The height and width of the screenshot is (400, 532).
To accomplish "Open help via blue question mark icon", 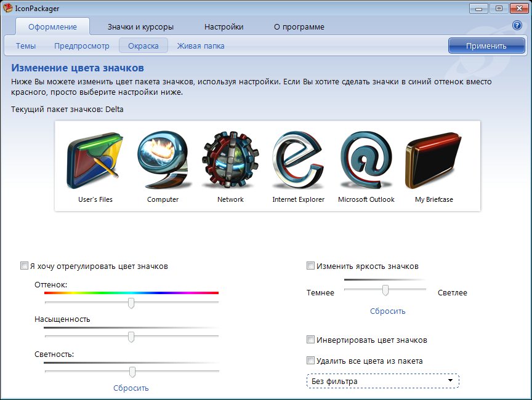I will 517,26.
